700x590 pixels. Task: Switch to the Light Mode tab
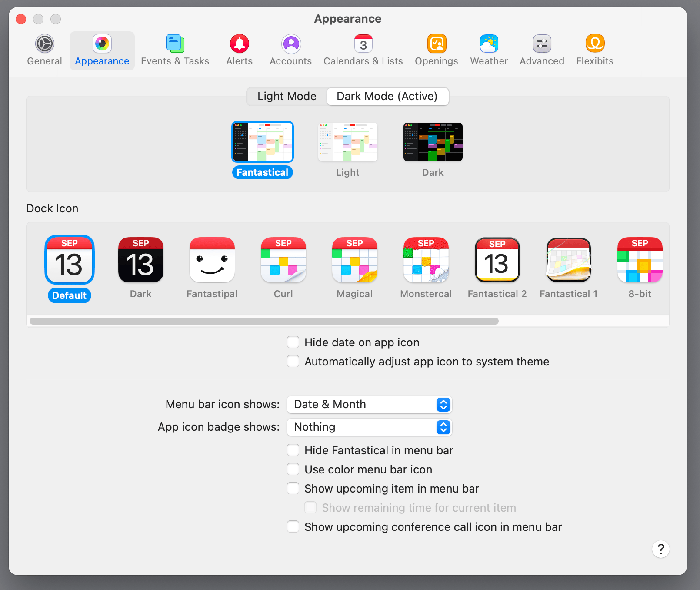pyautogui.click(x=287, y=96)
